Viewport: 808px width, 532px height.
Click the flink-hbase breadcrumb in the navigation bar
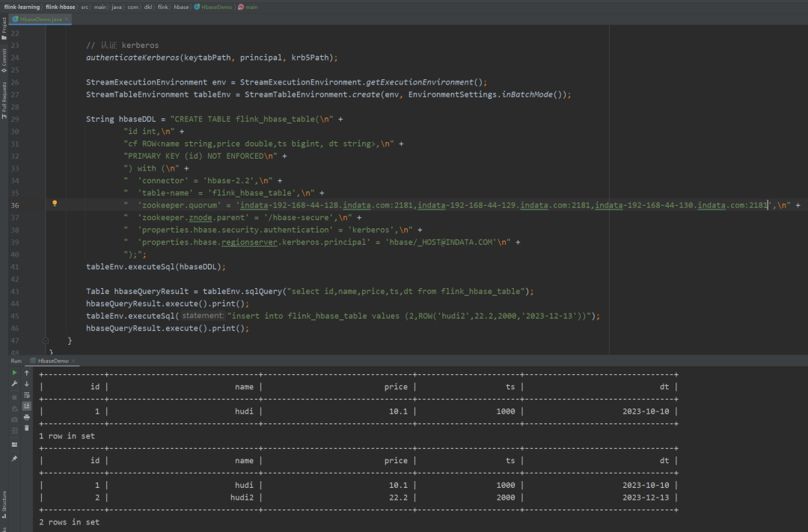pos(60,6)
